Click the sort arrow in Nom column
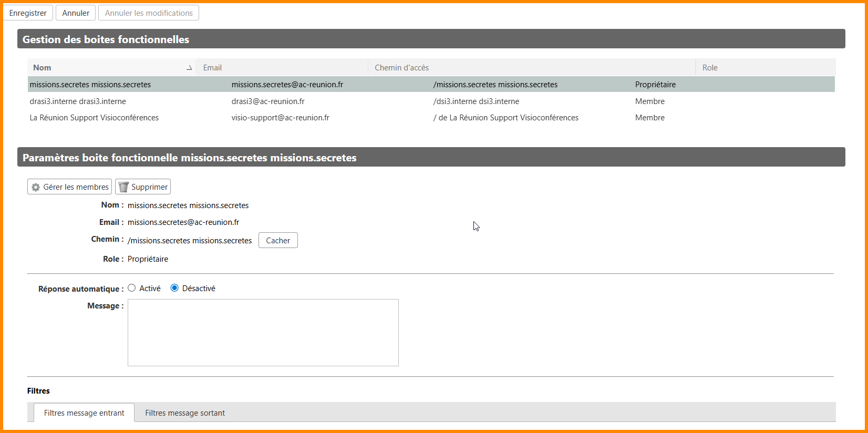Viewport: 868px width, 433px height. pyautogui.click(x=189, y=68)
